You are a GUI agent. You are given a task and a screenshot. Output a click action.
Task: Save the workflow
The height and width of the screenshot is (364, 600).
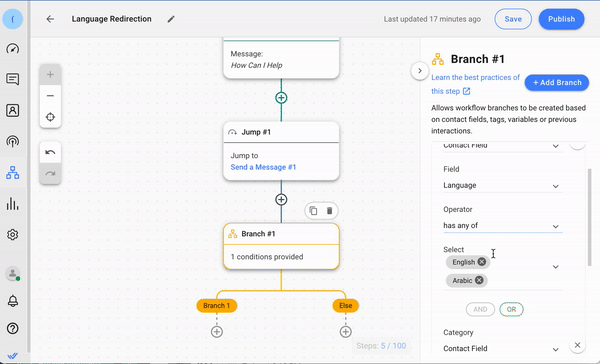513,19
